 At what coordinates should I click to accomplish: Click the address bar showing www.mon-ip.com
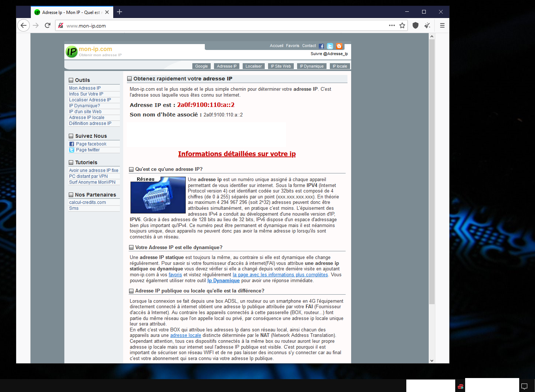click(x=221, y=26)
